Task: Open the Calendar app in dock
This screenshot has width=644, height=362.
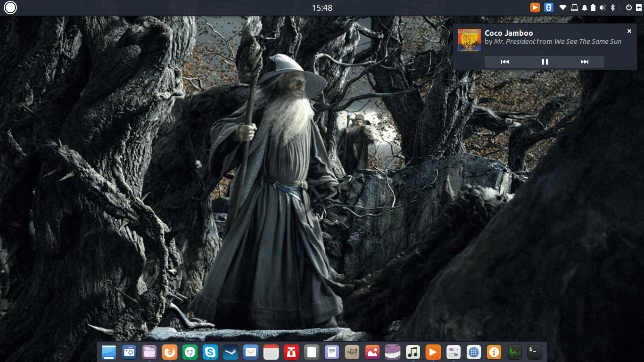Action: click(x=271, y=352)
